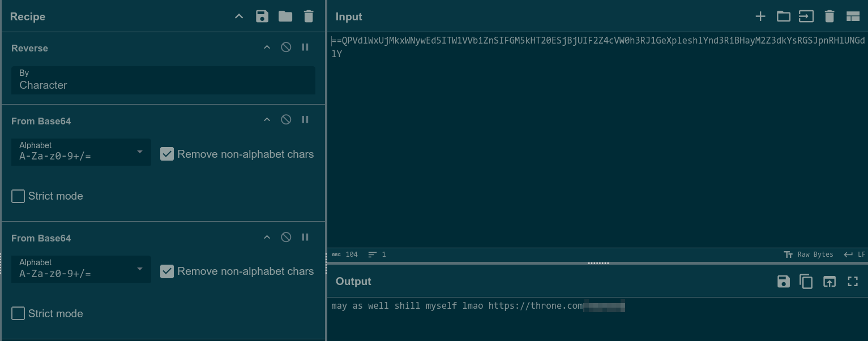Change the LF end-of-line sequence
Image resolution: width=868 pixels, height=341 pixels.
(x=854, y=254)
